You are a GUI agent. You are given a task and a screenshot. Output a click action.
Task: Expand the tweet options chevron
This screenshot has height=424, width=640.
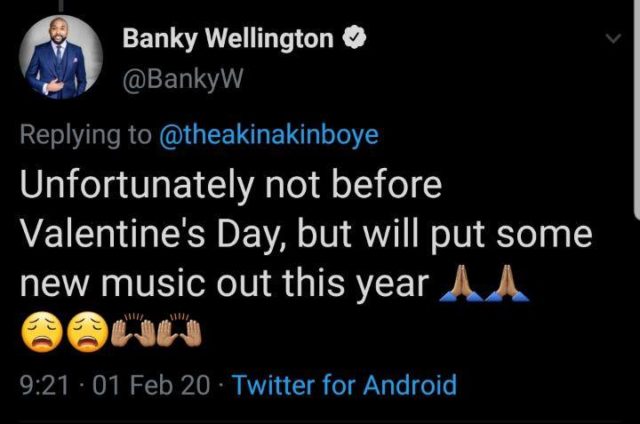[x=611, y=37]
